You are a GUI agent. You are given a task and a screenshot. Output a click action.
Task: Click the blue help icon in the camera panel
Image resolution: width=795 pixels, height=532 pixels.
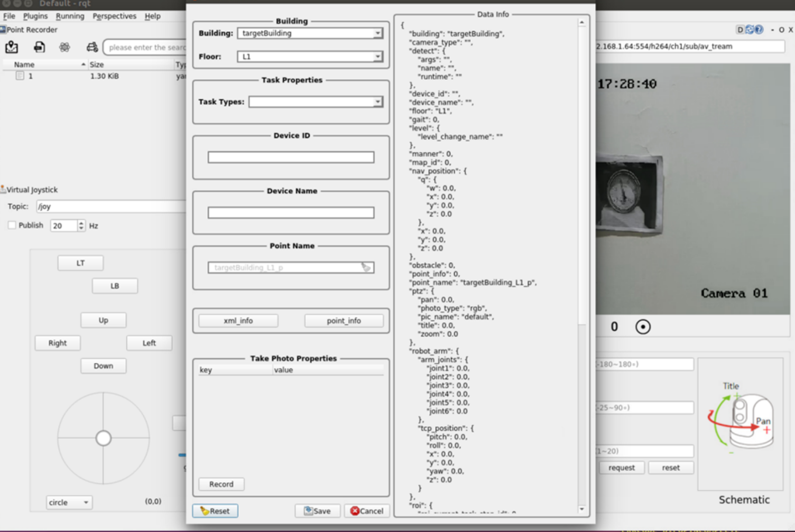coord(759,30)
